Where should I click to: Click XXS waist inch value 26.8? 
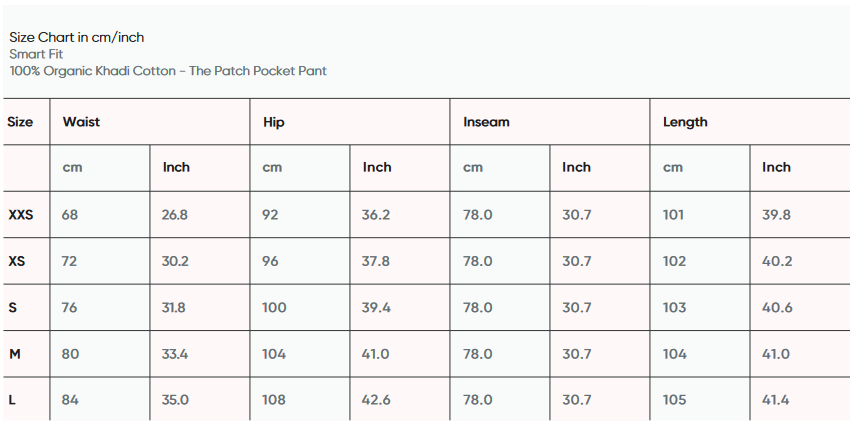[175, 215]
